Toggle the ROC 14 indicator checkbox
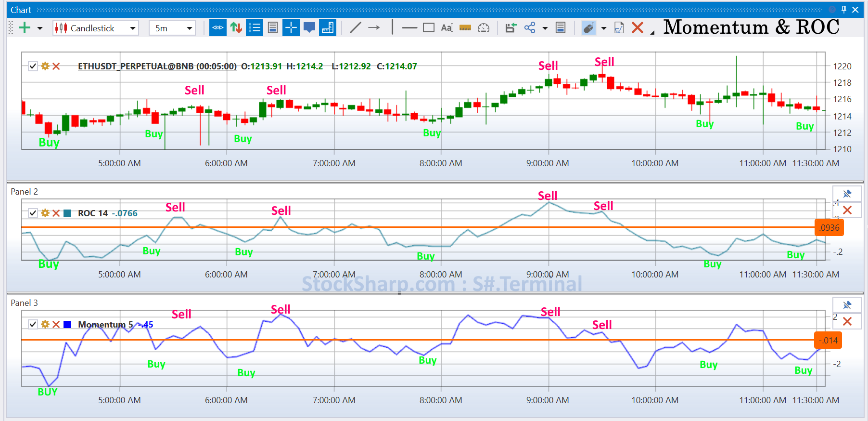868x421 pixels. [33, 213]
